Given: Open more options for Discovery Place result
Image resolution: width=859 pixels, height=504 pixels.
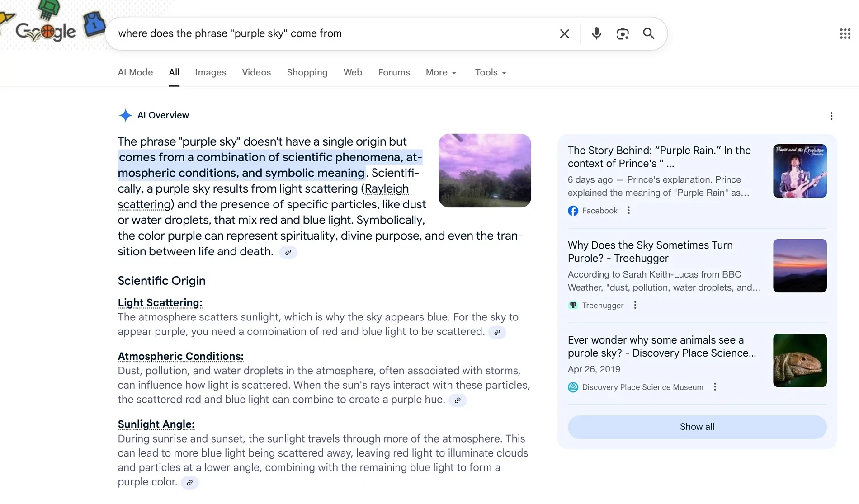Looking at the screenshot, I should [715, 387].
